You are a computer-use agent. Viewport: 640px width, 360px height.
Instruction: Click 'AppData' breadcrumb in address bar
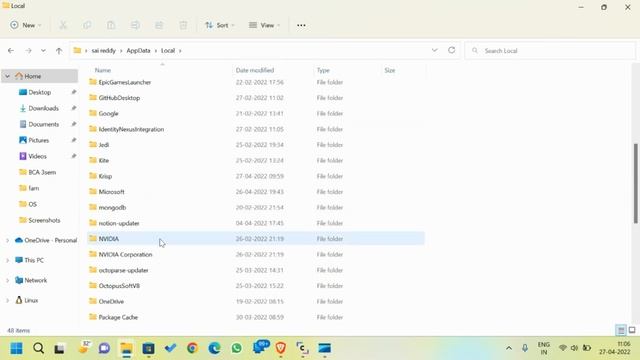(138, 51)
